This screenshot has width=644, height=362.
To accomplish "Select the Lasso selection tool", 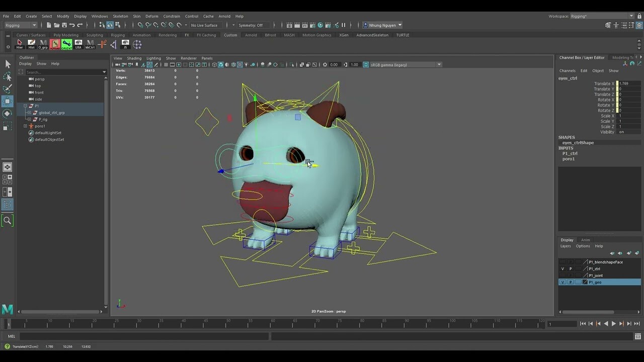I will pos(7,76).
